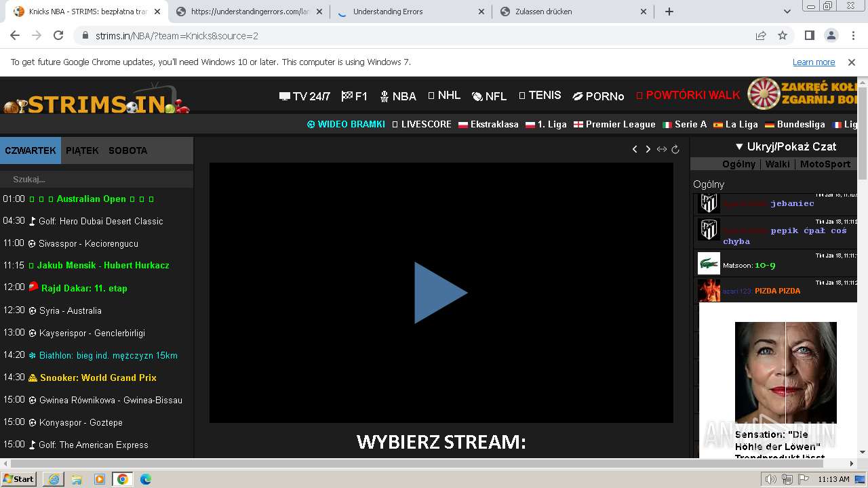The height and width of the screenshot is (488, 868).
Task: Select the Walki chat tab
Action: click(778, 164)
